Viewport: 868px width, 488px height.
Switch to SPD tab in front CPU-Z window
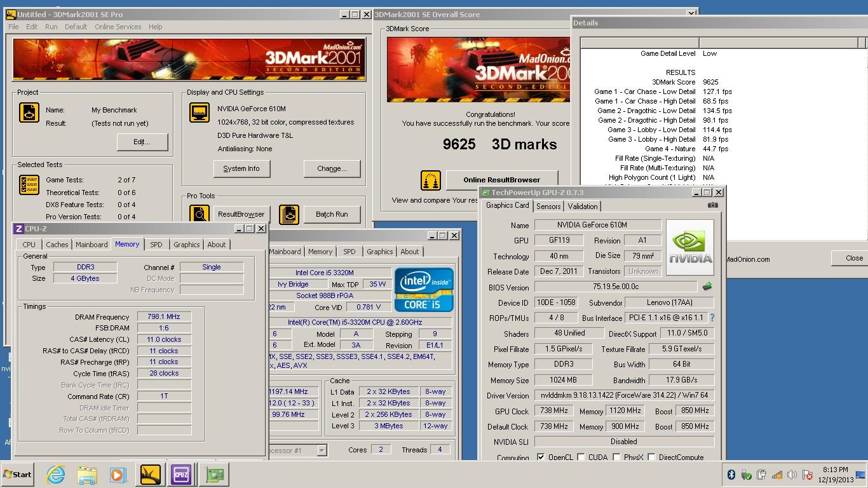coord(156,245)
